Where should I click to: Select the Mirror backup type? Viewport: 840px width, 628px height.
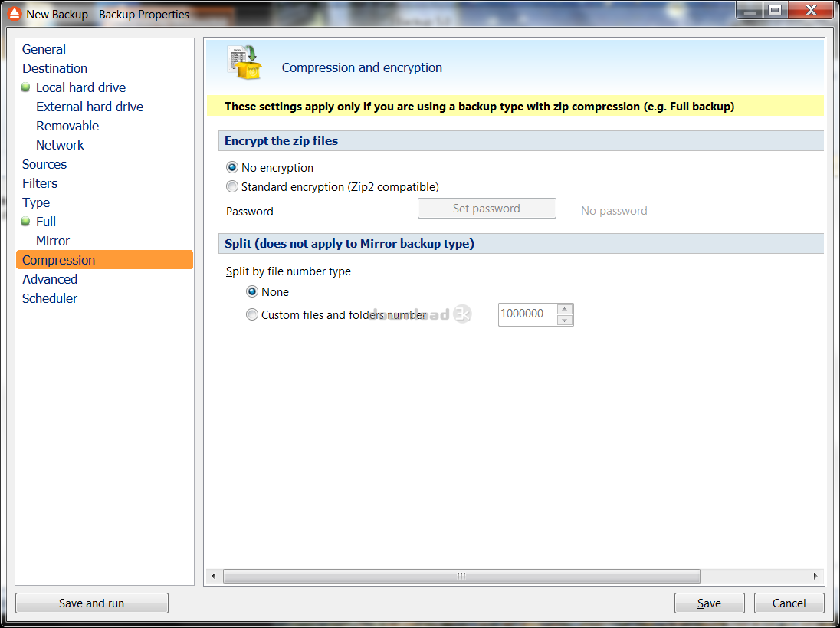(52, 241)
